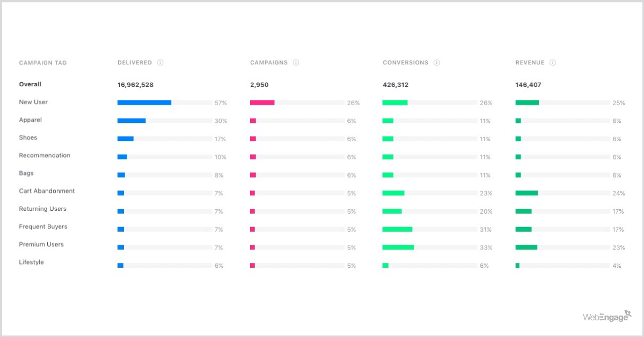
Task: Click the info icon beside Campaigns header
Action: (x=296, y=63)
